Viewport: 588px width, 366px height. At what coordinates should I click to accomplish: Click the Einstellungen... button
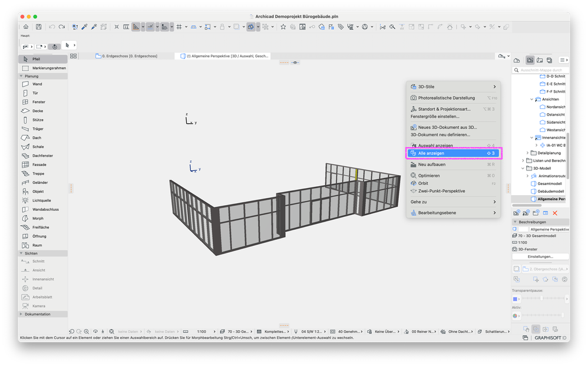point(540,257)
